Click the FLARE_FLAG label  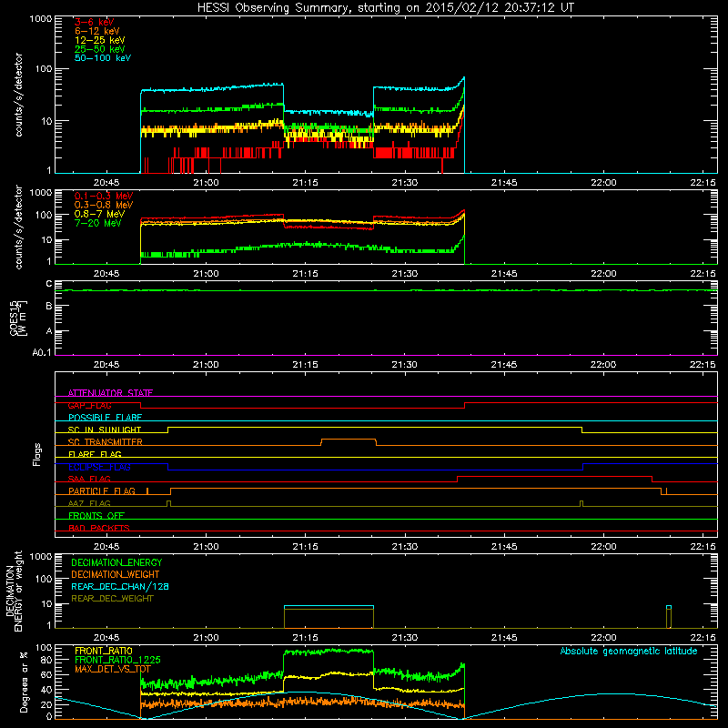click(95, 454)
